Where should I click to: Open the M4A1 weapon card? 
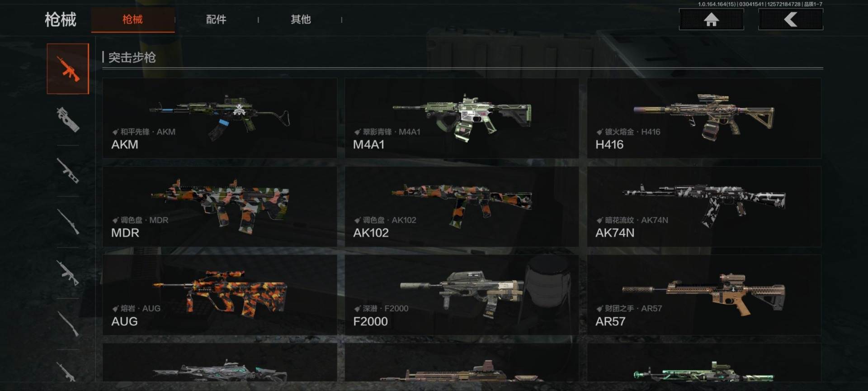(x=462, y=118)
